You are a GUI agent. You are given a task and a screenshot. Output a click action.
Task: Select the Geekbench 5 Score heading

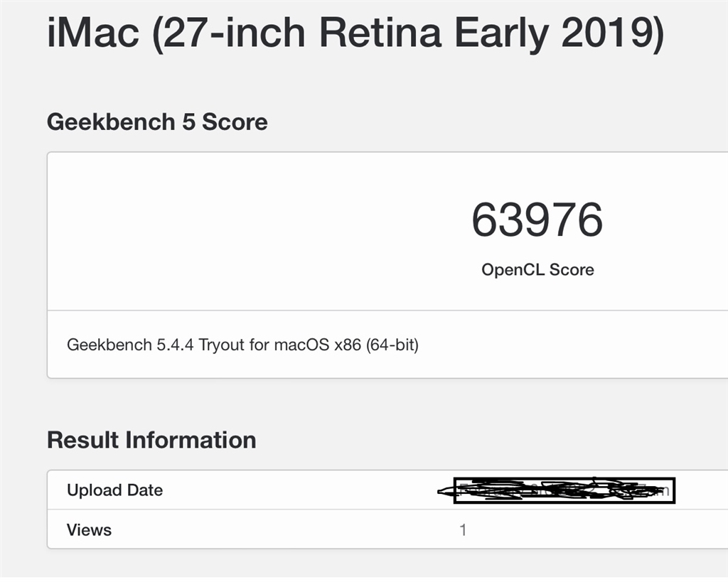(x=157, y=122)
